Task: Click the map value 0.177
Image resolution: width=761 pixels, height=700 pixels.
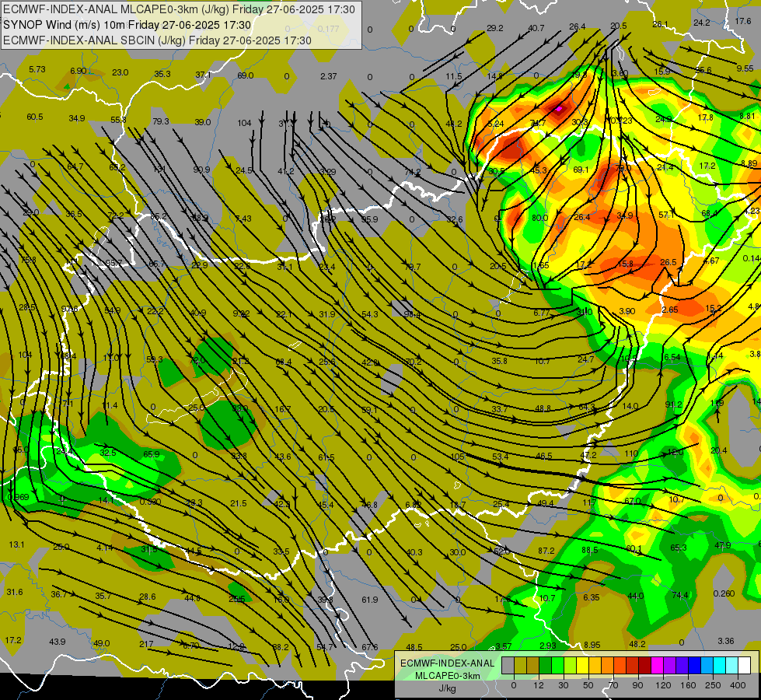Action: click(x=329, y=29)
